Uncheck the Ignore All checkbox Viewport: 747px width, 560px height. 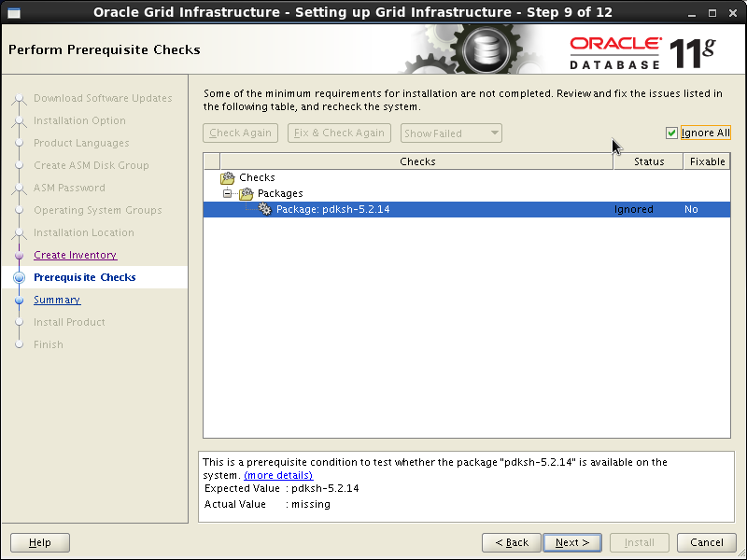(671, 133)
